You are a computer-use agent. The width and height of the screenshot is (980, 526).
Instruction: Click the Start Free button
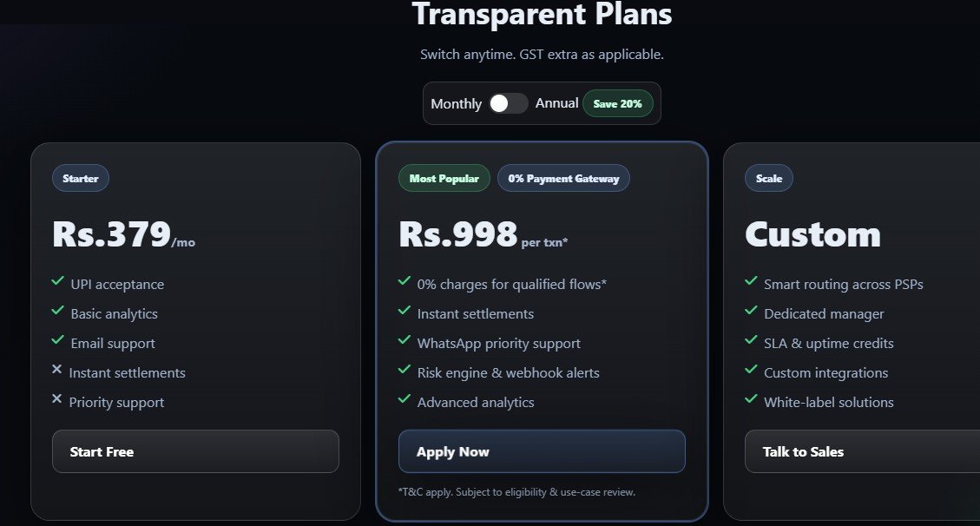click(195, 451)
